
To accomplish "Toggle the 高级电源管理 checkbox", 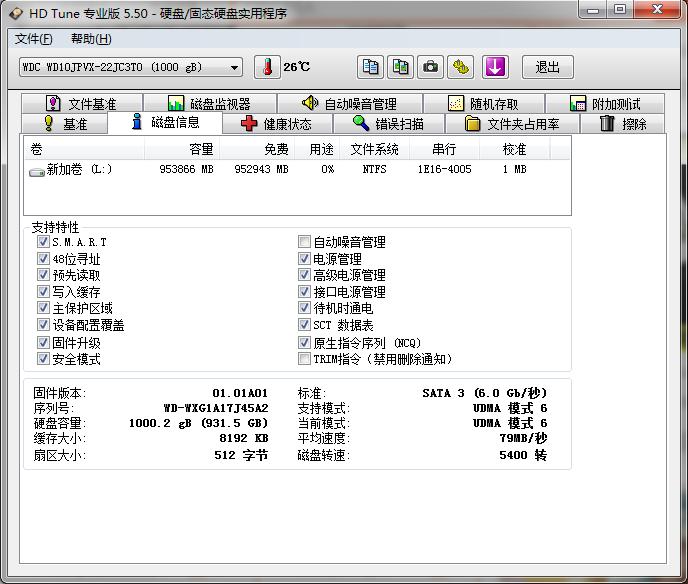I will coord(304,275).
